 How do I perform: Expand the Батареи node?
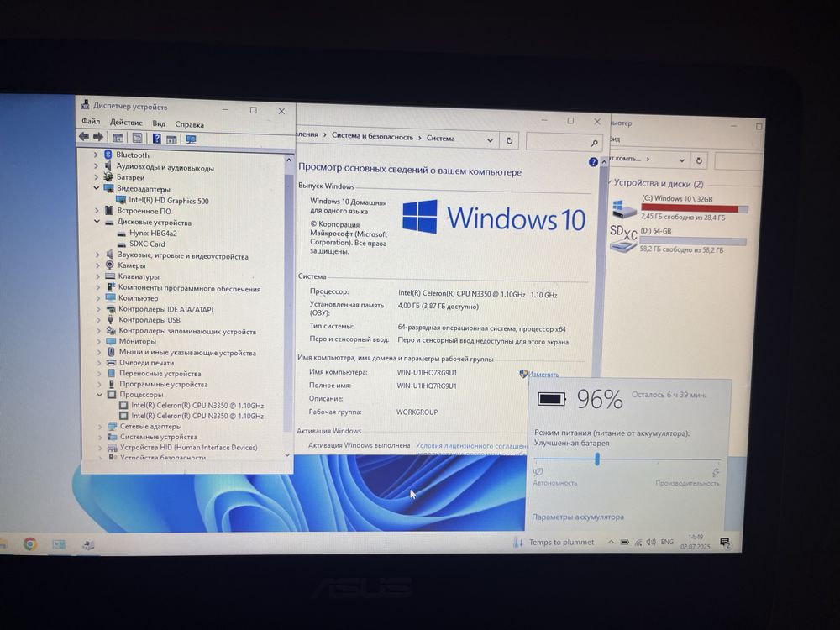point(97,177)
